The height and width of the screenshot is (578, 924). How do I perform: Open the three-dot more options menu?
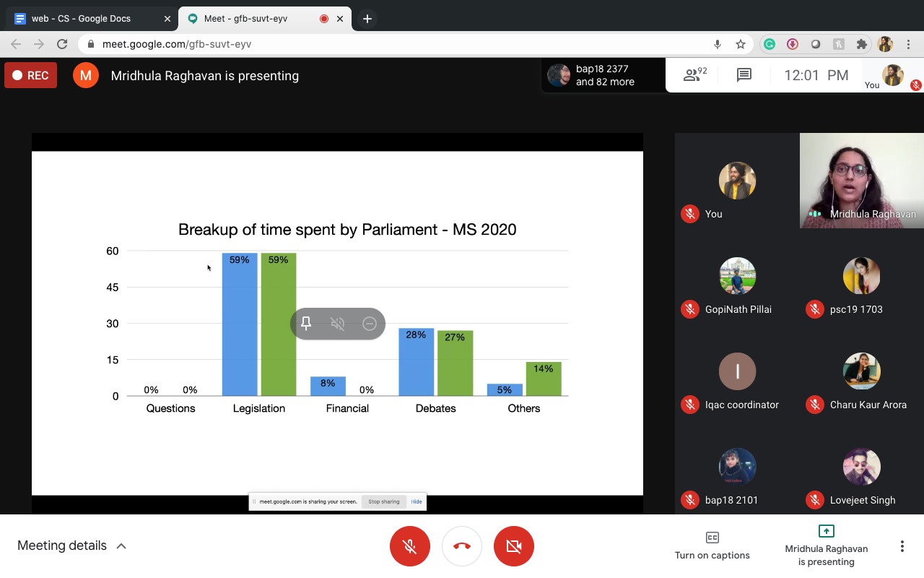pyautogui.click(x=902, y=546)
